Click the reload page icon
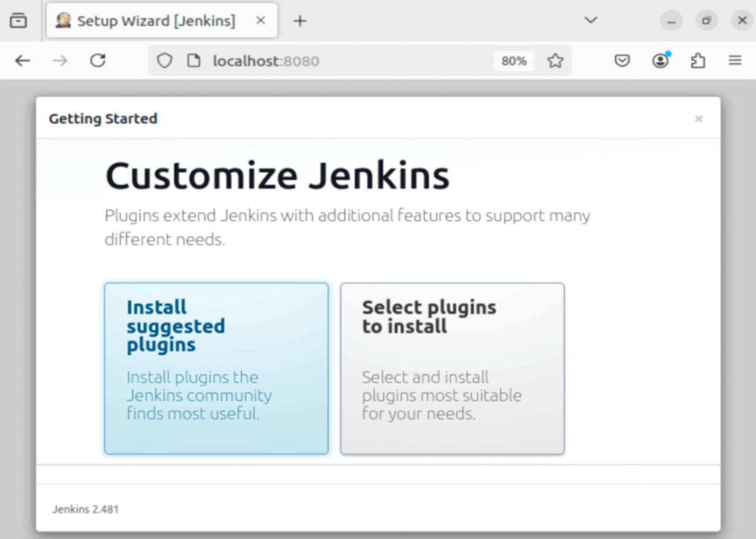 tap(98, 61)
